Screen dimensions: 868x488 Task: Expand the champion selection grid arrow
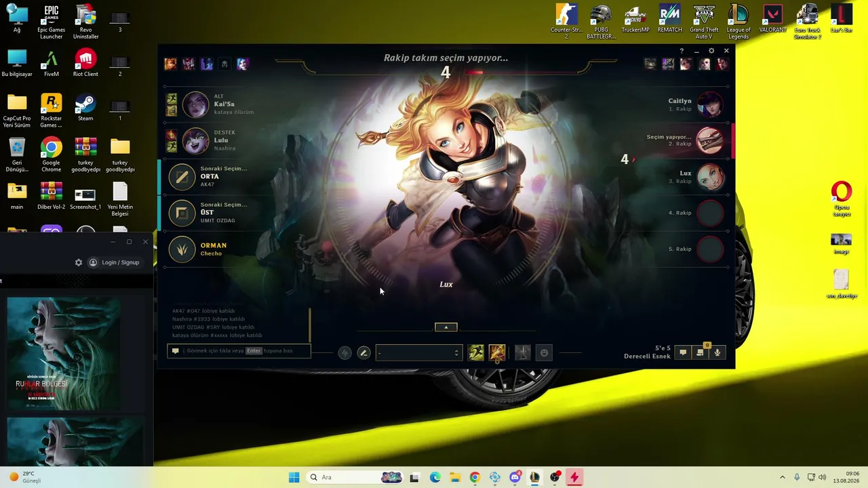pos(446,327)
